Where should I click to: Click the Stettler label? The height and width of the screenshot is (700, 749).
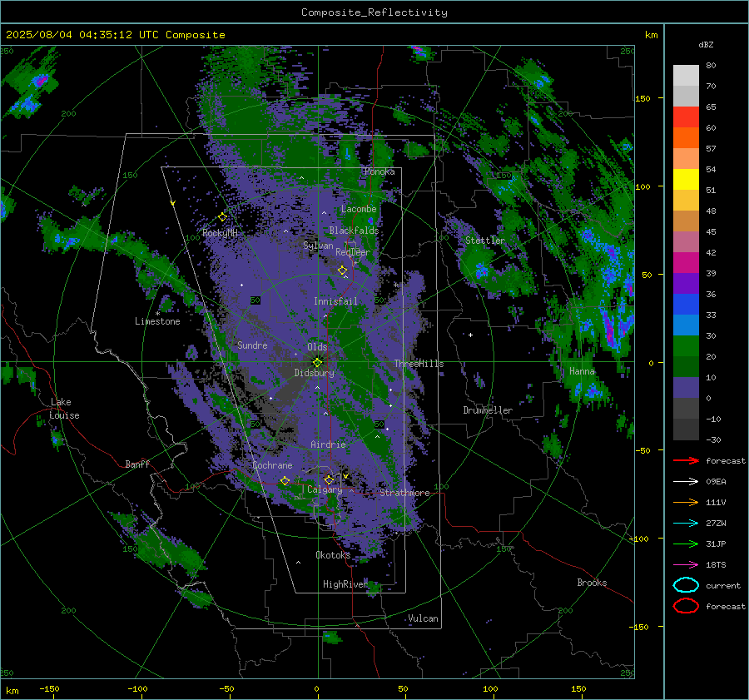(x=485, y=241)
